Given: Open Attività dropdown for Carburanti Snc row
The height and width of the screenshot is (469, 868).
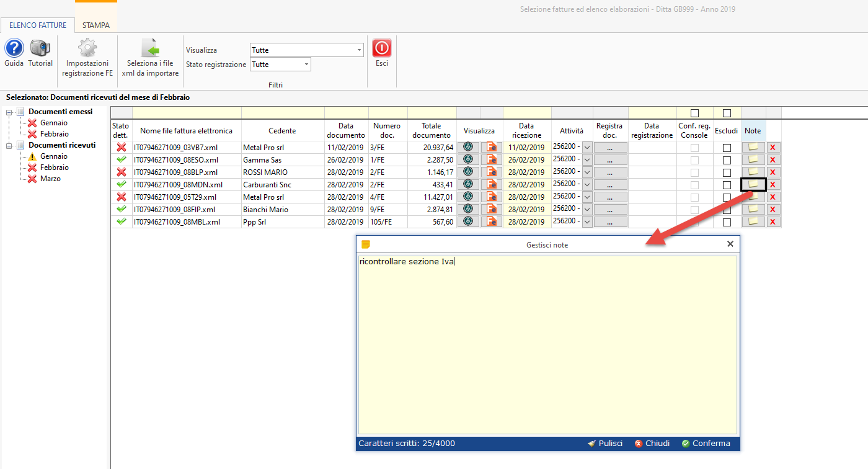Looking at the screenshot, I should (587, 184).
